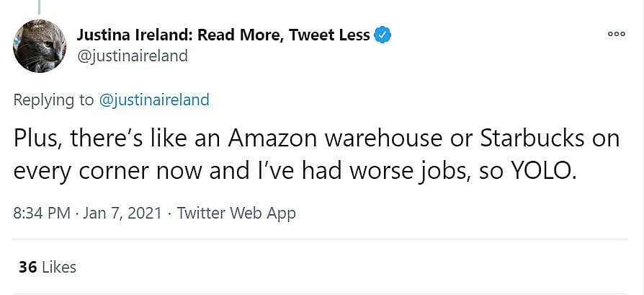Click the cat profile avatar

tap(40, 45)
